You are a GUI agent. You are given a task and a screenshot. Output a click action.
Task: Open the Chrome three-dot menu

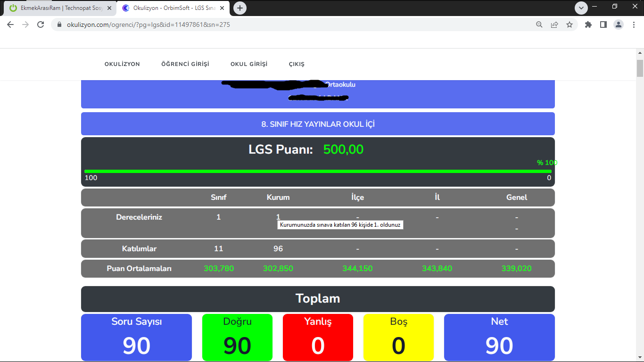(x=634, y=25)
